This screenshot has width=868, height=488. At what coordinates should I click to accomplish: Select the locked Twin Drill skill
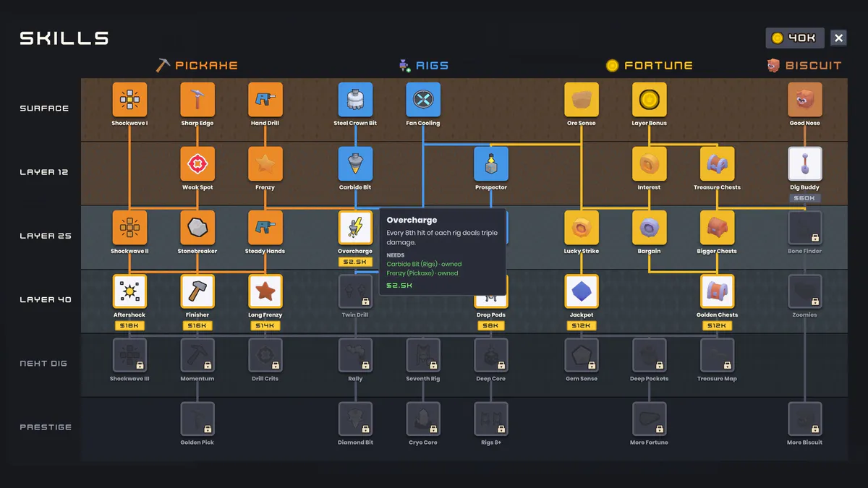click(x=355, y=291)
